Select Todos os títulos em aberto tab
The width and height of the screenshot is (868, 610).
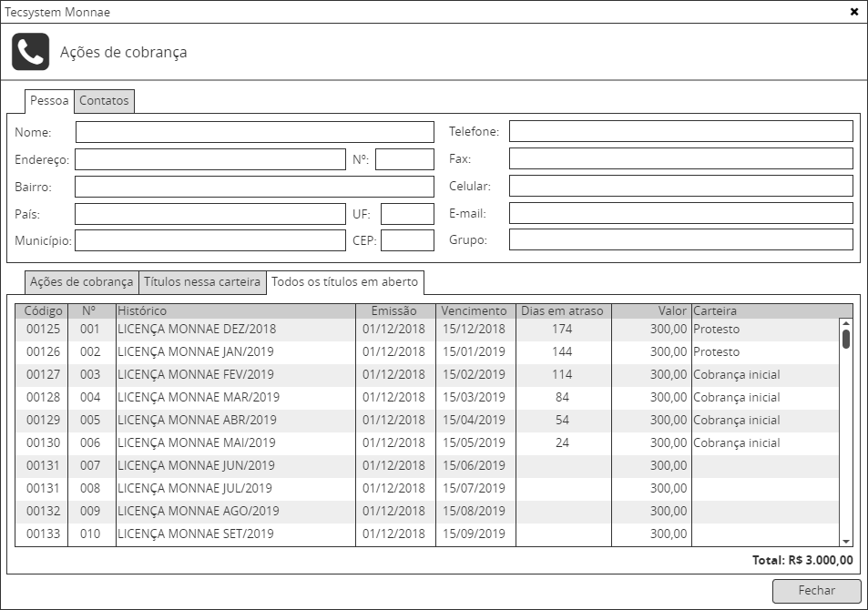click(343, 282)
